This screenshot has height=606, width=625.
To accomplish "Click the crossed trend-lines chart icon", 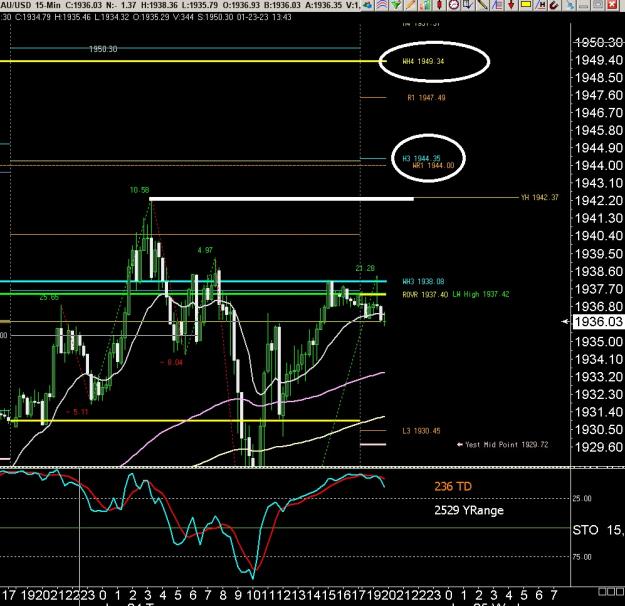I will 497,5.
